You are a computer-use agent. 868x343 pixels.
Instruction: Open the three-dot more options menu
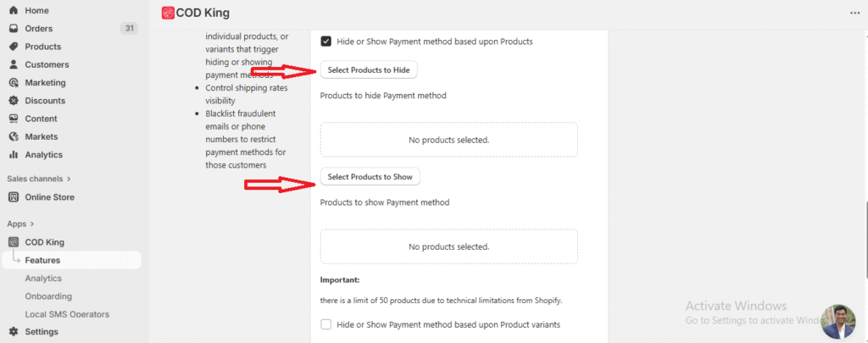[854, 13]
